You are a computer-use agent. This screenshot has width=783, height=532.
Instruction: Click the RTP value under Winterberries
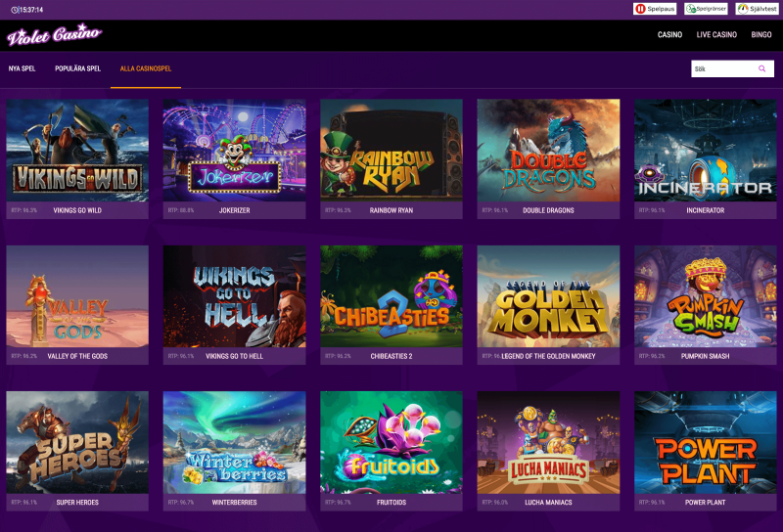coord(181,503)
